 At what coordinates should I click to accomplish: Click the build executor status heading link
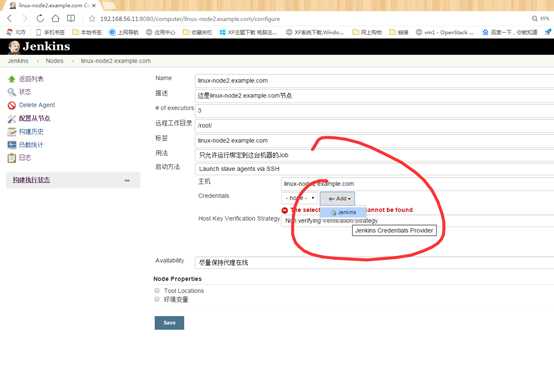point(31,180)
